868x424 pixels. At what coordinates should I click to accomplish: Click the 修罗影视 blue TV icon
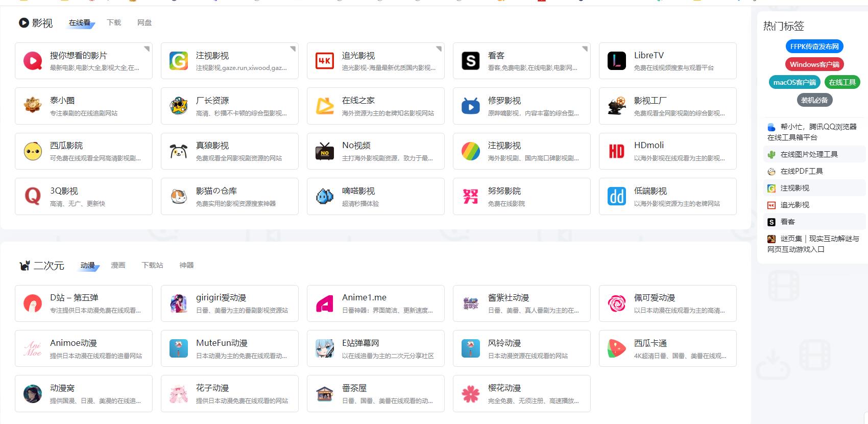[471, 106]
